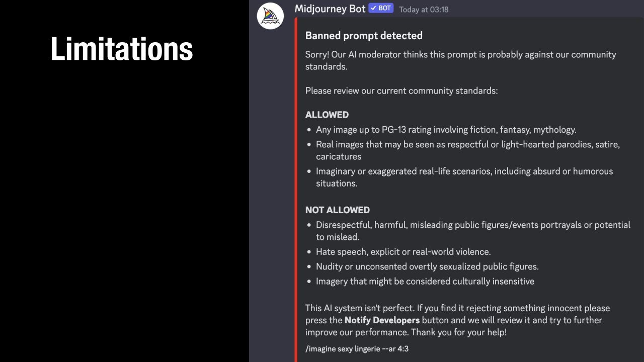
Task: Select the 'Banned prompt detected' embed title
Action: (x=364, y=36)
